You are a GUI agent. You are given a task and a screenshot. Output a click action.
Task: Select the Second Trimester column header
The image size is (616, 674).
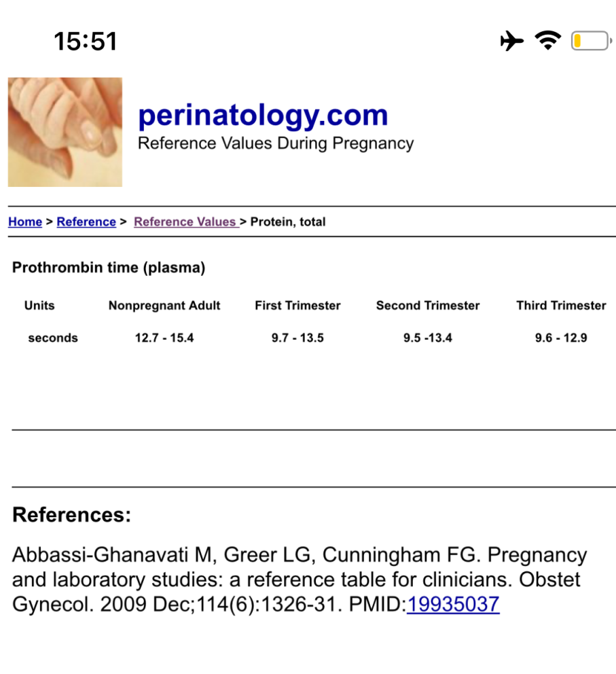coord(428,306)
